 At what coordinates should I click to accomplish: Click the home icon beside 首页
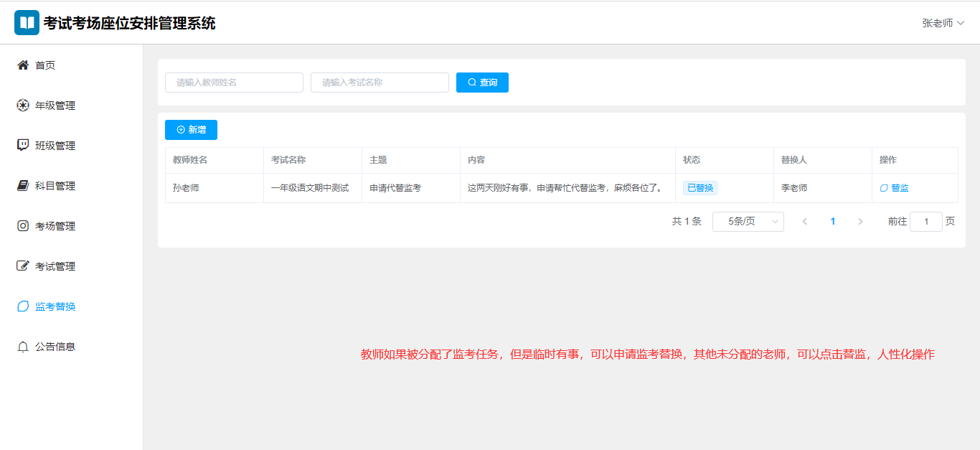(x=23, y=65)
